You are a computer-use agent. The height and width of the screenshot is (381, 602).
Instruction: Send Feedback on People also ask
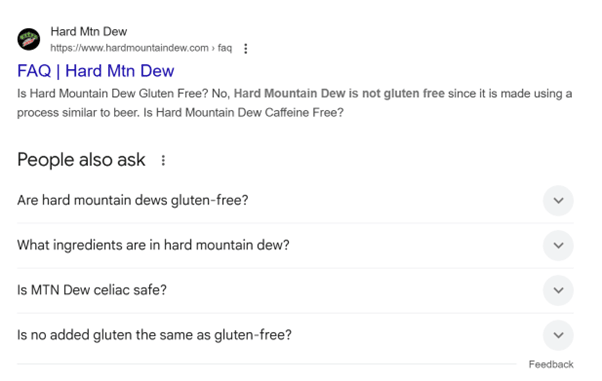[x=551, y=364]
